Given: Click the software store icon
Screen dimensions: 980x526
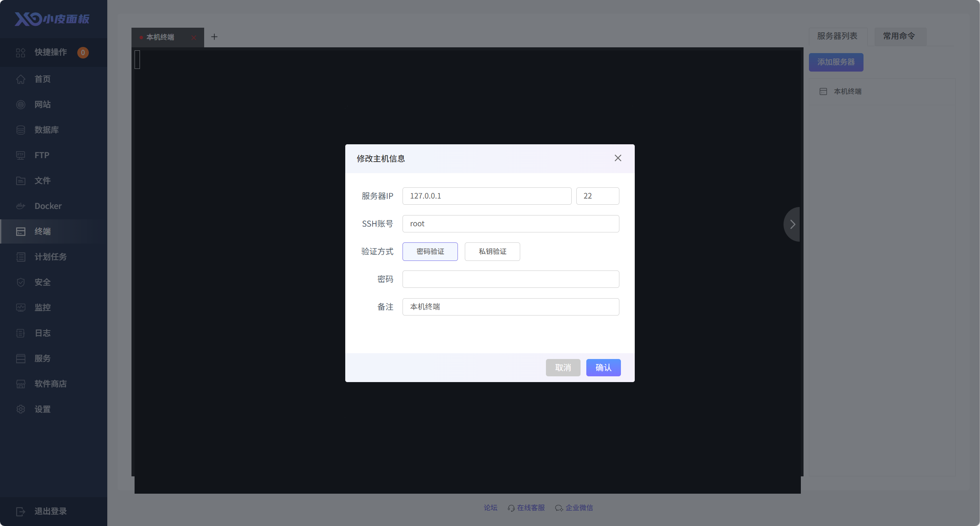Looking at the screenshot, I should pos(21,384).
